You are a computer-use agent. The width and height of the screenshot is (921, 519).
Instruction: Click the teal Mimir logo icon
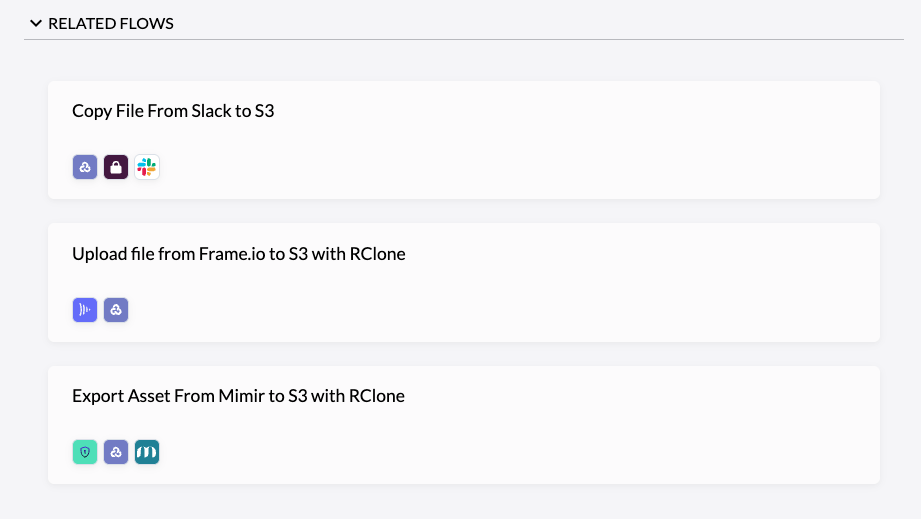point(147,452)
